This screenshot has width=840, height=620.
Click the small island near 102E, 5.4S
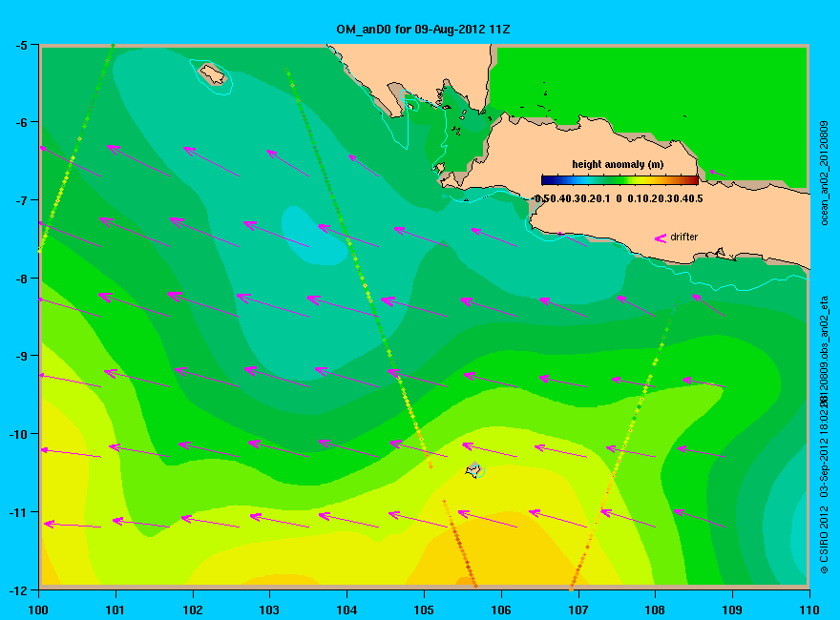tap(213, 73)
